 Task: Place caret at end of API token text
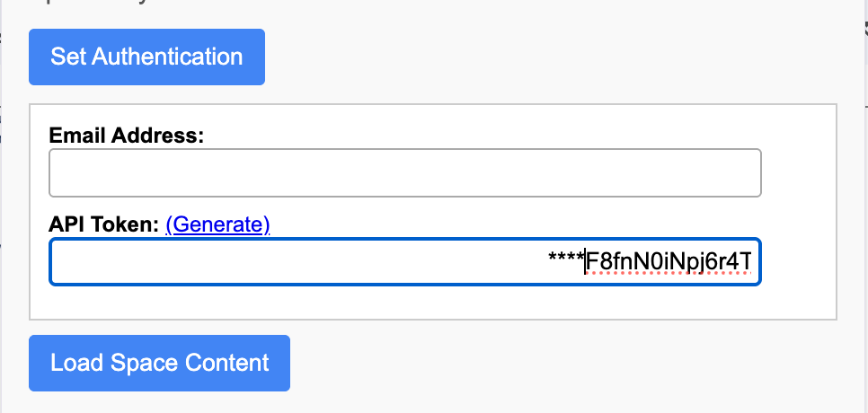(x=751, y=262)
